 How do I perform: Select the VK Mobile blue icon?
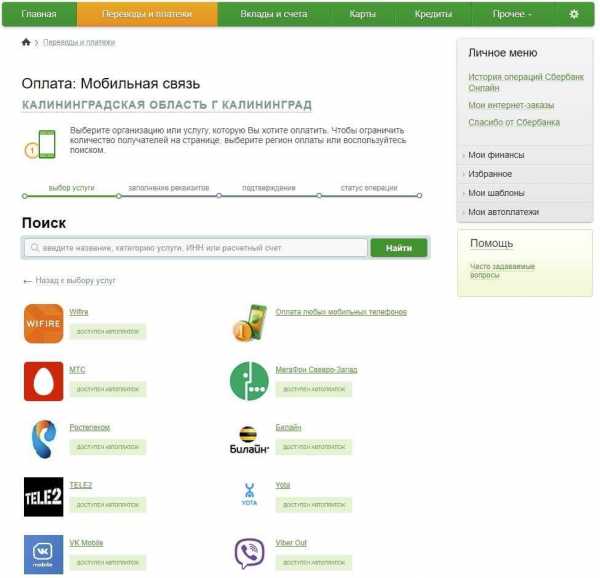click(x=43, y=554)
